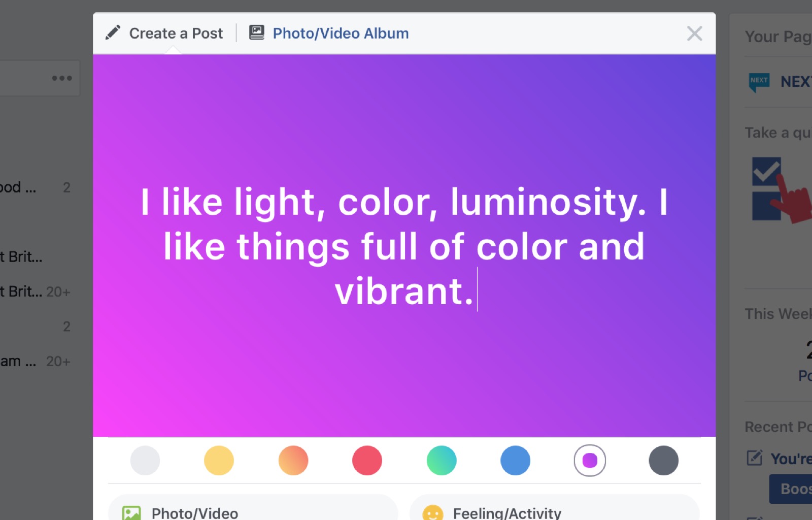Close the Create a Post dialog
The width and height of the screenshot is (812, 520).
coord(694,34)
